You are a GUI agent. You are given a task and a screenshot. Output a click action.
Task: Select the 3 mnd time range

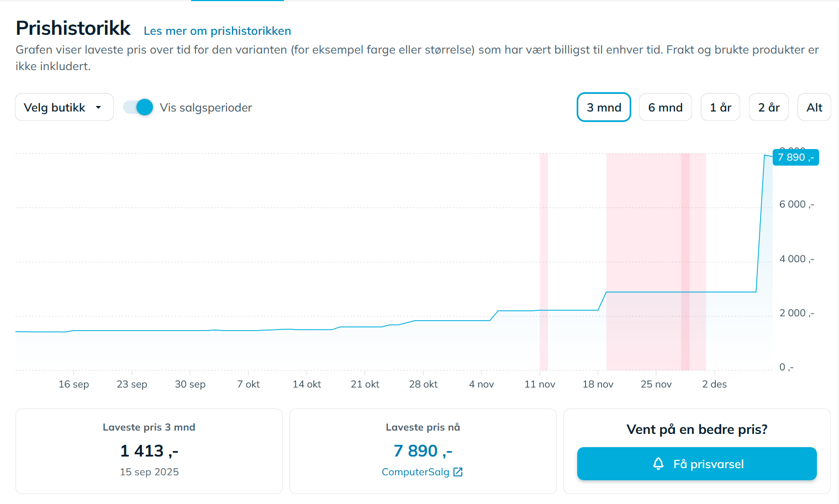pos(604,107)
